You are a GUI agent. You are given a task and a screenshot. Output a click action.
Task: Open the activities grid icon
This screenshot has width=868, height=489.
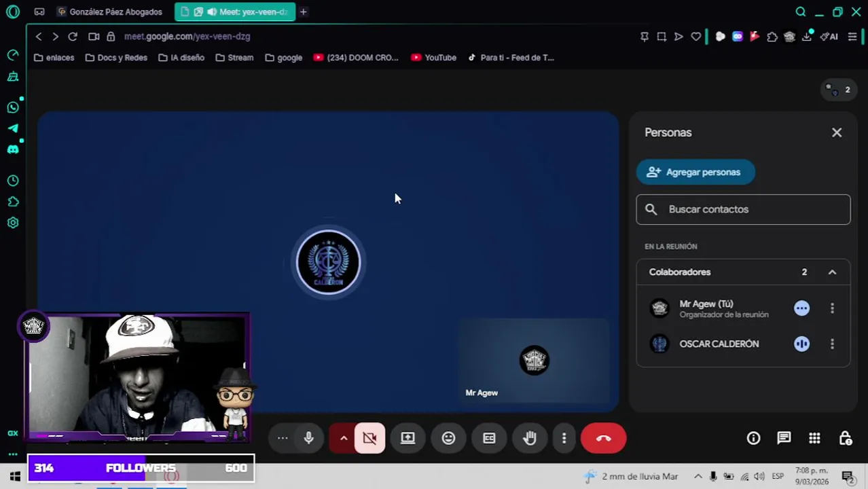tap(814, 438)
